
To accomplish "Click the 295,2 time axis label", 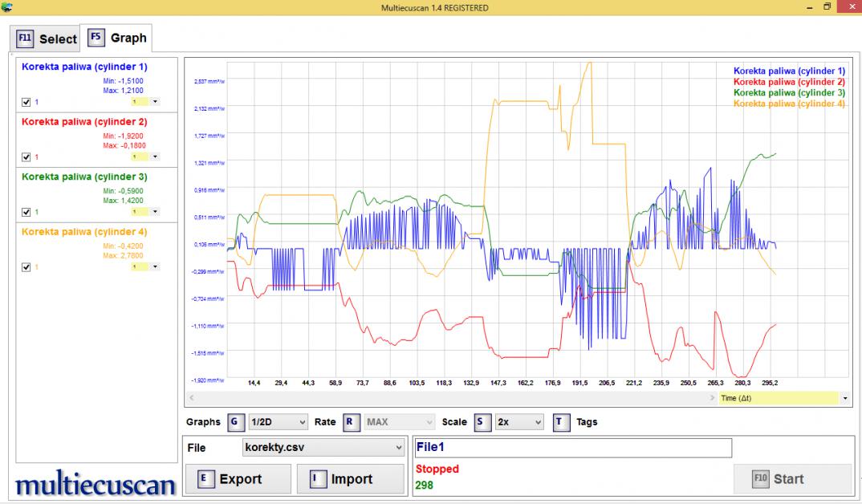I will click(x=770, y=383).
